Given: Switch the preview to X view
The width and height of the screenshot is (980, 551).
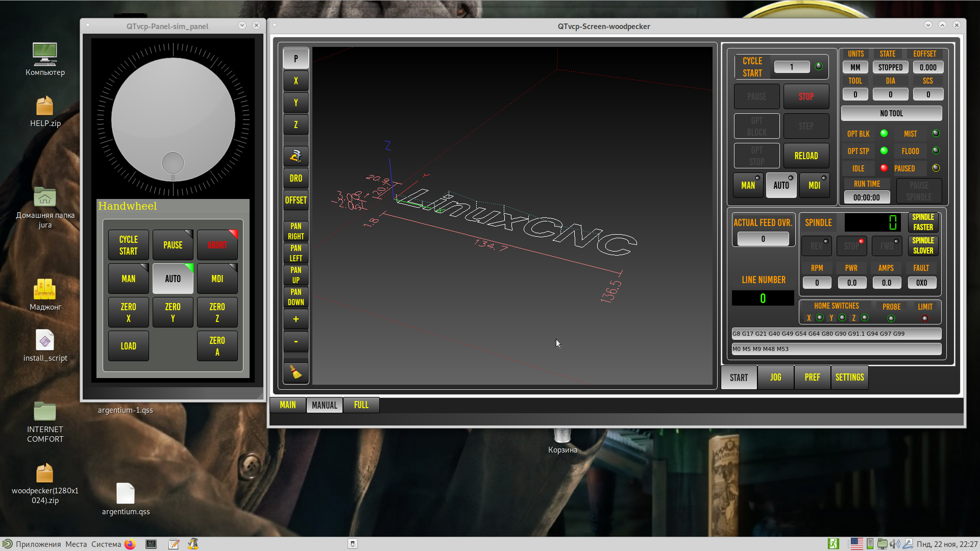Looking at the screenshot, I should click(x=296, y=81).
